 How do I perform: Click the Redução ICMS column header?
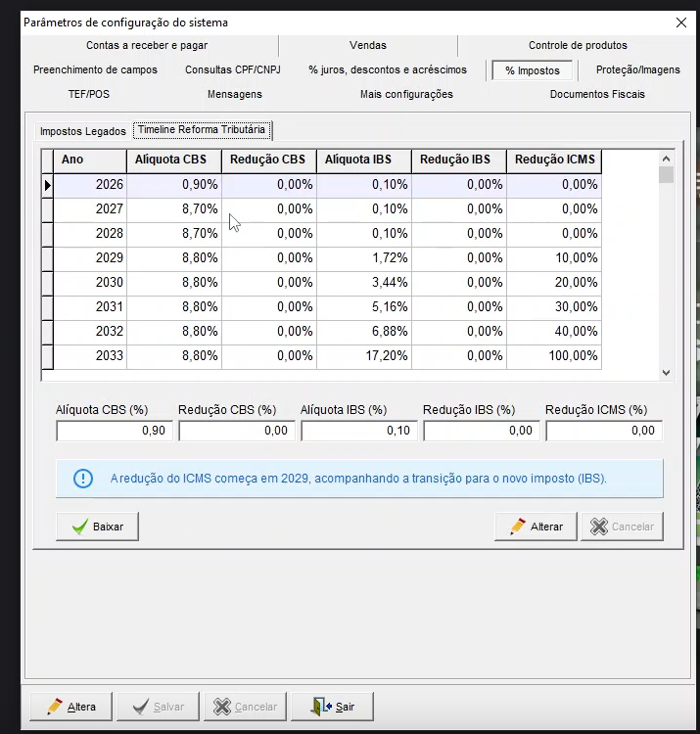[553, 160]
